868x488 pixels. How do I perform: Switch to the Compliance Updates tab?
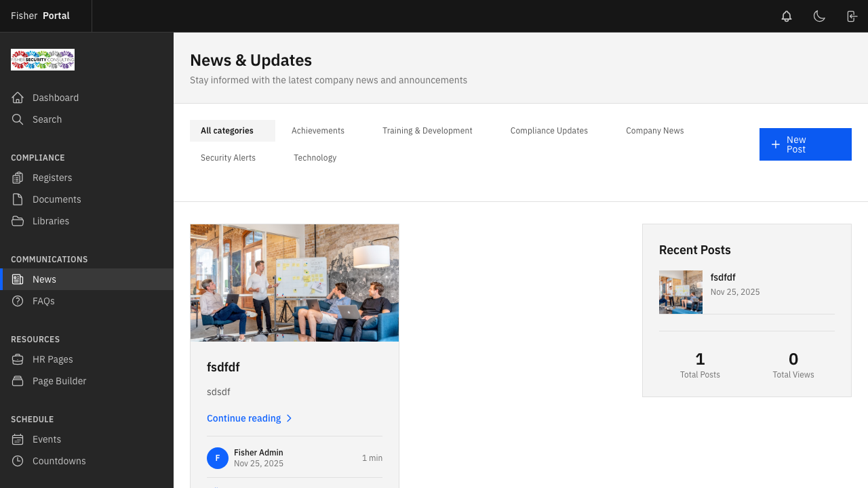pos(549,130)
